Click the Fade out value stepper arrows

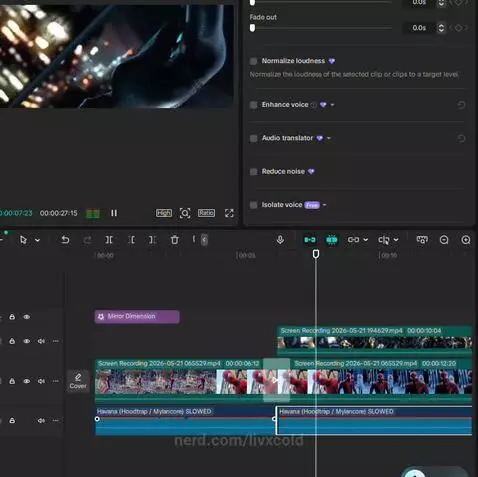pos(441,28)
